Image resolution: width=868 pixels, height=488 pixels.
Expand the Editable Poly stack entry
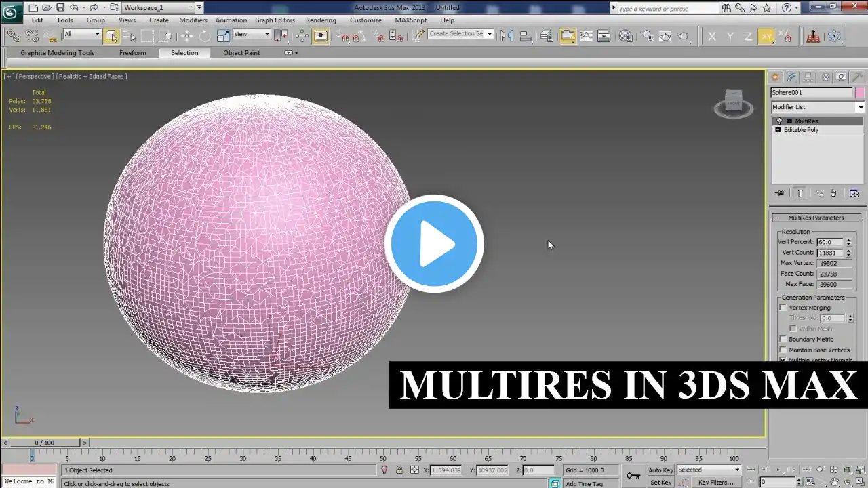click(x=778, y=130)
